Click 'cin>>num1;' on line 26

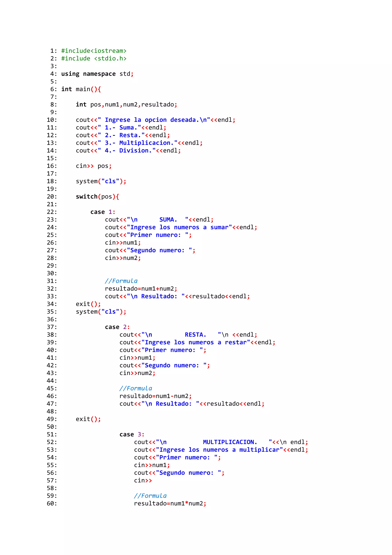click(x=123, y=243)
